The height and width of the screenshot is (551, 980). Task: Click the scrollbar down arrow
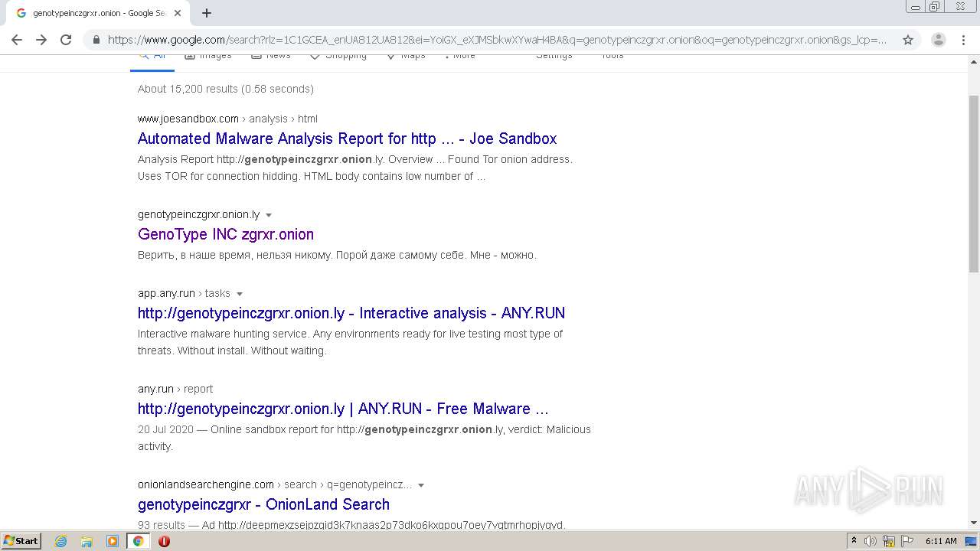click(974, 523)
